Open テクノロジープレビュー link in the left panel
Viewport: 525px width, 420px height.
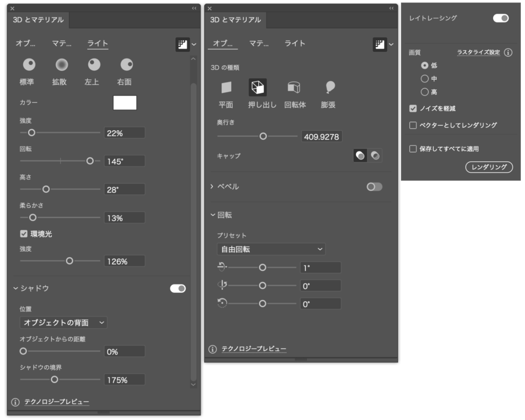56,402
